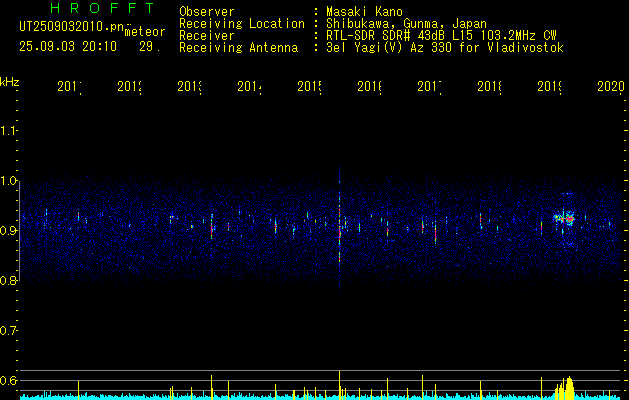Click the tall full-height meteor echo line mid-spectrogram
The width and height of the screenshot is (629, 400).
click(x=339, y=231)
